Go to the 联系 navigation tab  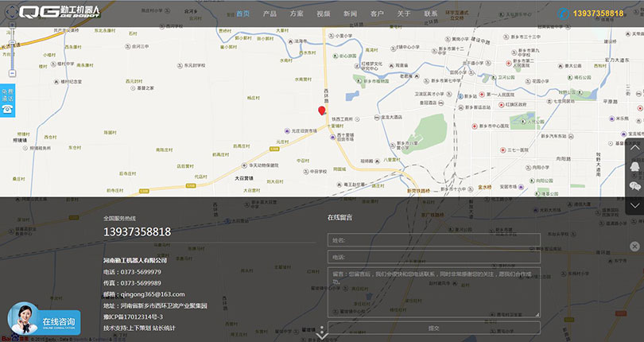click(x=431, y=14)
